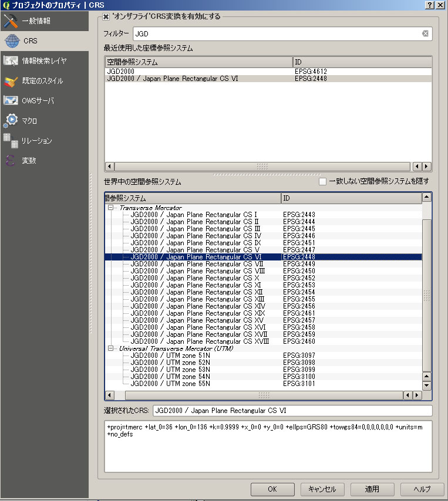Screen dimensions: 448x501
Task: Click the recent CRS horizontal scrollbar thumb
Action: click(262, 166)
